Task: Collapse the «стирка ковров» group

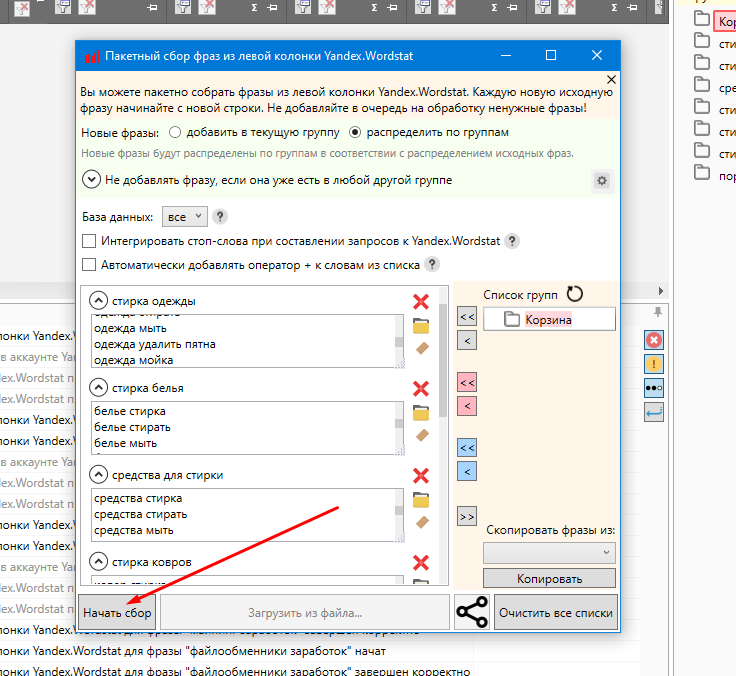Action: 98,561
